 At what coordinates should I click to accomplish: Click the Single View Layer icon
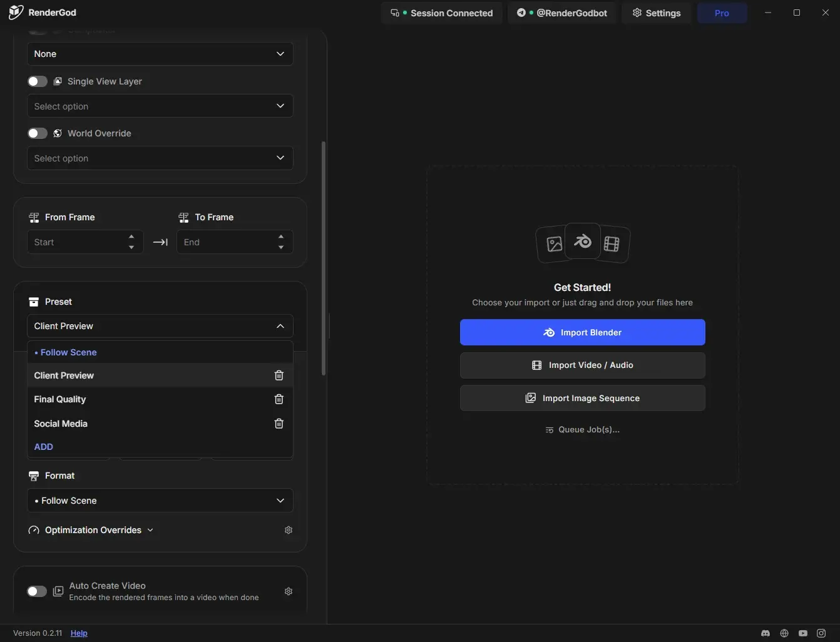(58, 81)
